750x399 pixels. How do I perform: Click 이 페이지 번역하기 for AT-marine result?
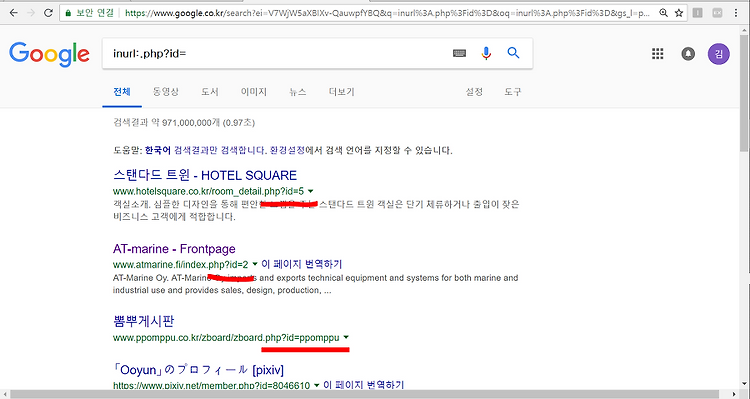301,264
